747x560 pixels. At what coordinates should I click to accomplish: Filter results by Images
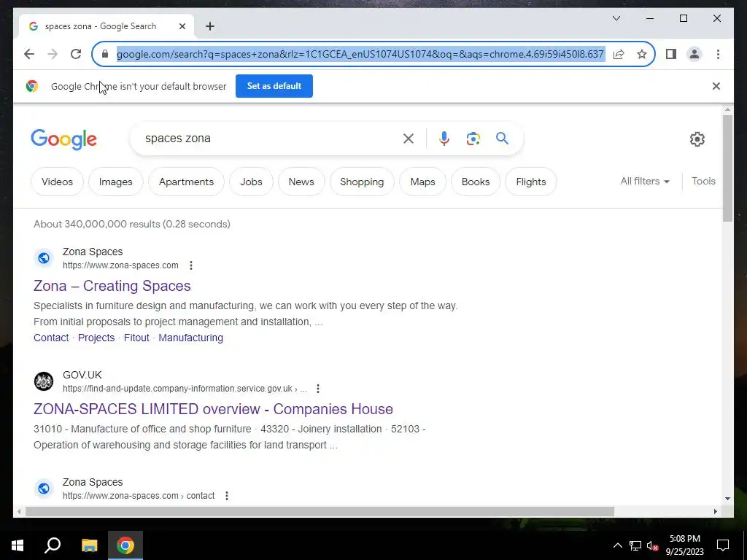click(x=116, y=182)
